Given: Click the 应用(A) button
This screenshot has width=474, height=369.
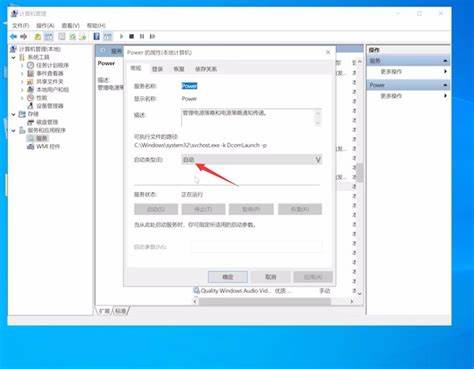Looking at the screenshot, I should click(x=313, y=277).
